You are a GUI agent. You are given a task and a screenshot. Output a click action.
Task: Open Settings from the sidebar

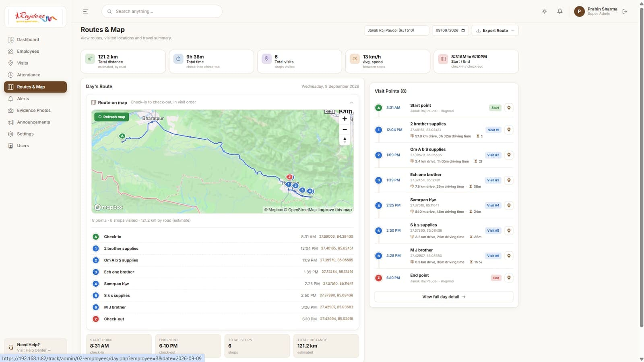35,134
